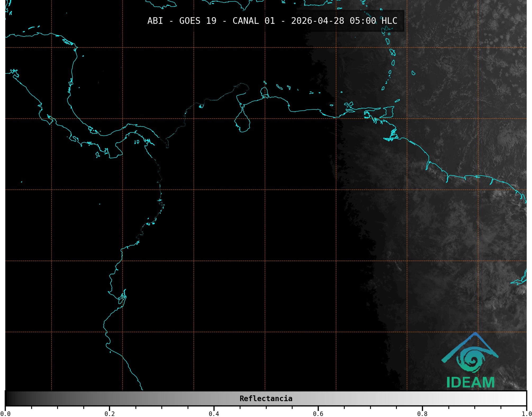Click the 0.8 colorbar tick label
532x417 pixels.
422,414
